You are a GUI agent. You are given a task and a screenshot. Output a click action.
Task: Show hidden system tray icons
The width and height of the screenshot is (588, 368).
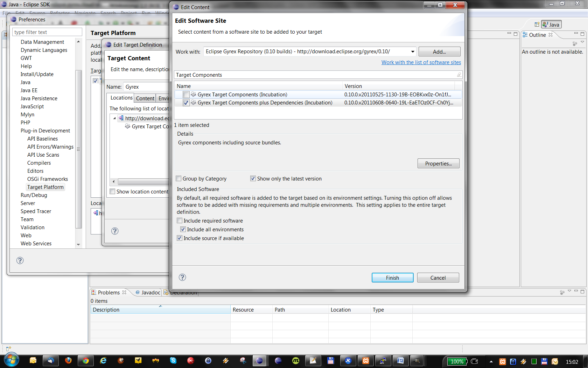491,361
